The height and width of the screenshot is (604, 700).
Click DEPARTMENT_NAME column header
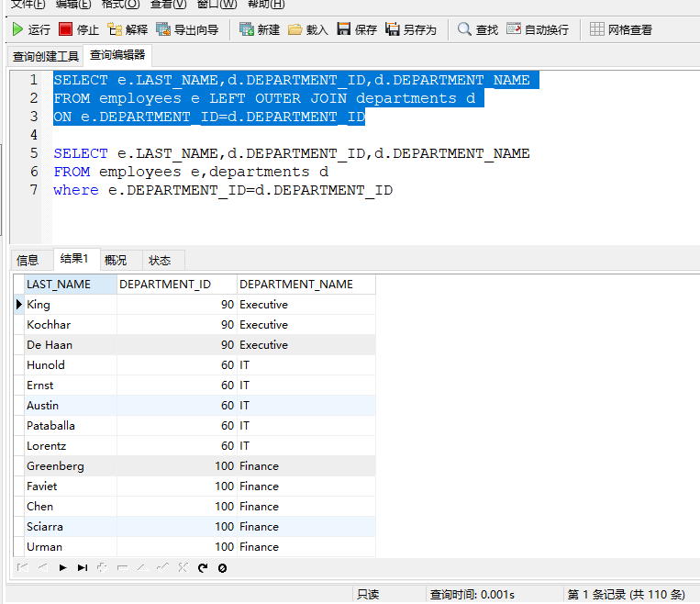pos(306,285)
